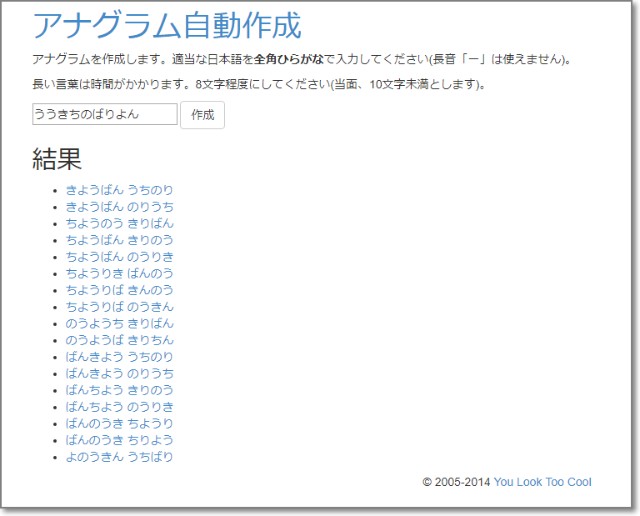This screenshot has height=516, width=640.
Task: Click the のうようち きりばん anagram
Action: [119, 324]
